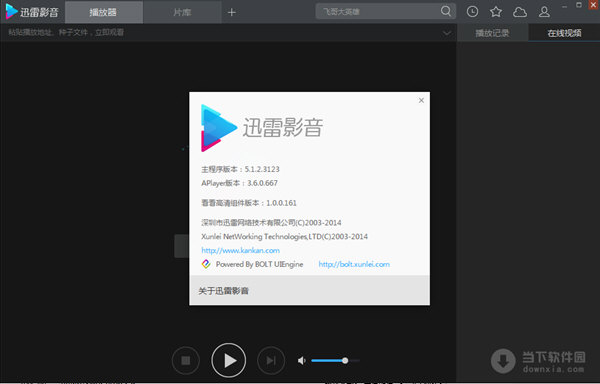Click the large play button
600x384 pixels.
tap(228, 360)
